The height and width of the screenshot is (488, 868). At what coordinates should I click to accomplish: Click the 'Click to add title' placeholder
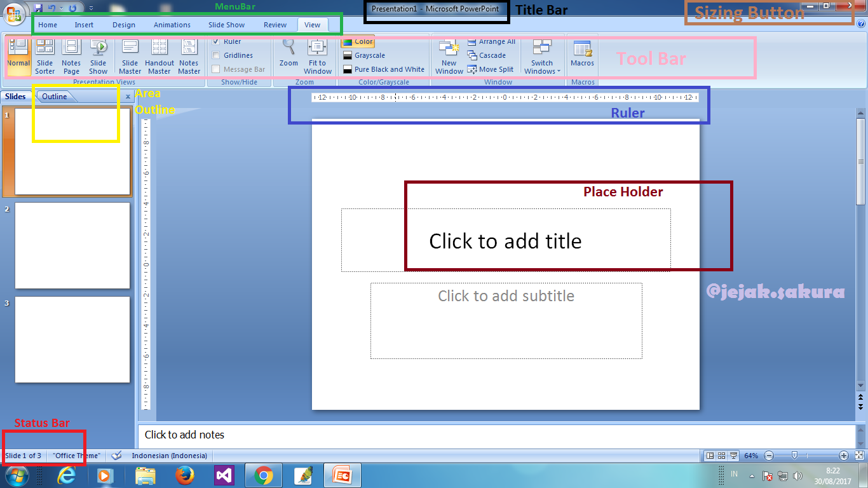pyautogui.click(x=506, y=240)
